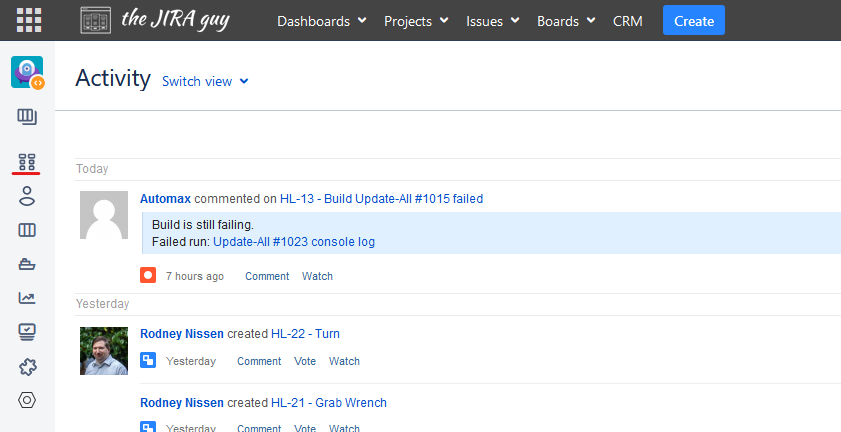
Task: Open the Issues menu
Action: click(x=492, y=21)
